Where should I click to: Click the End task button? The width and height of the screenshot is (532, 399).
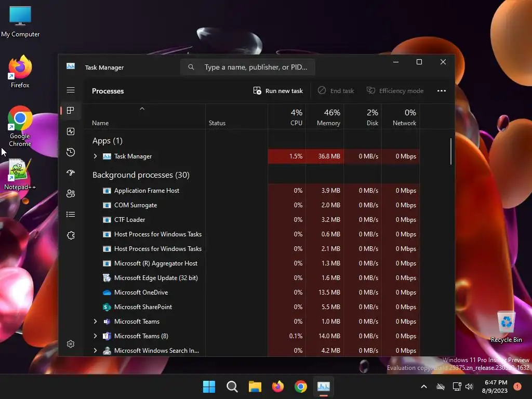tap(336, 90)
